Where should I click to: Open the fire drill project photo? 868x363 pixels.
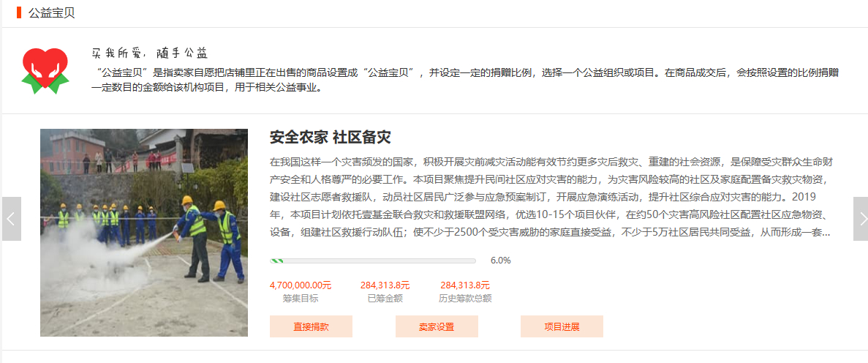144,233
